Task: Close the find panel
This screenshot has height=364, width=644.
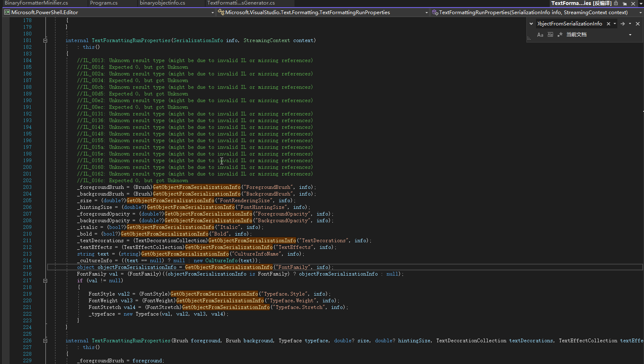Action: click(638, 24)
